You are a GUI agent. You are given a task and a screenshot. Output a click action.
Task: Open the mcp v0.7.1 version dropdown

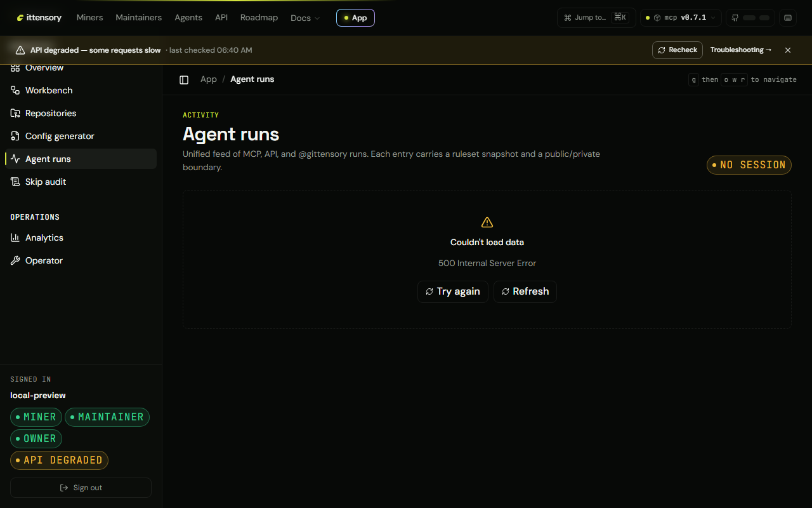pos(681,18)
